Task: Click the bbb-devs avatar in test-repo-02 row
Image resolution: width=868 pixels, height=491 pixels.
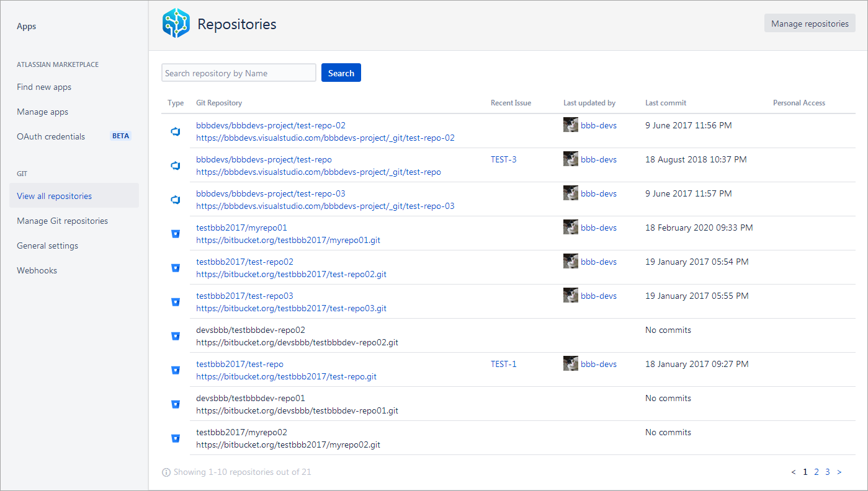Action: (571, 125)
